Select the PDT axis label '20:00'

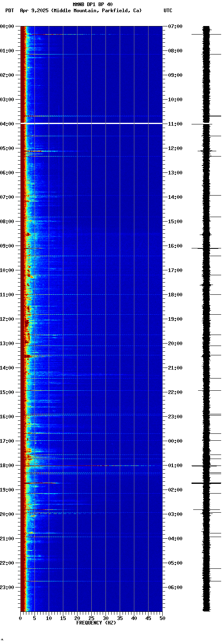coord(7,514)
